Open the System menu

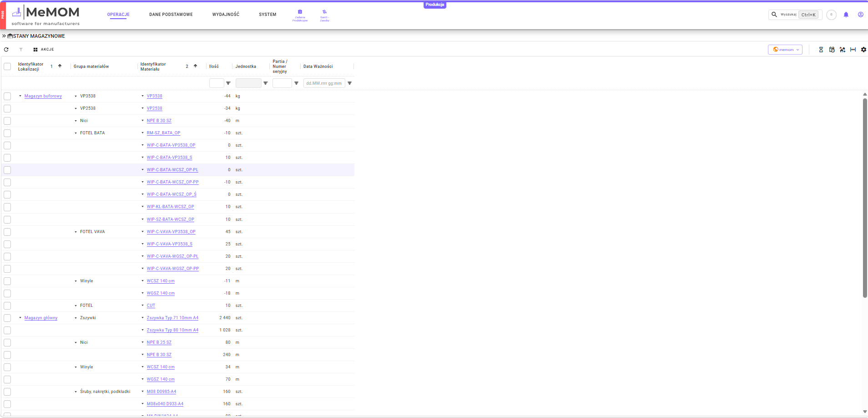(x=267, y=15)
